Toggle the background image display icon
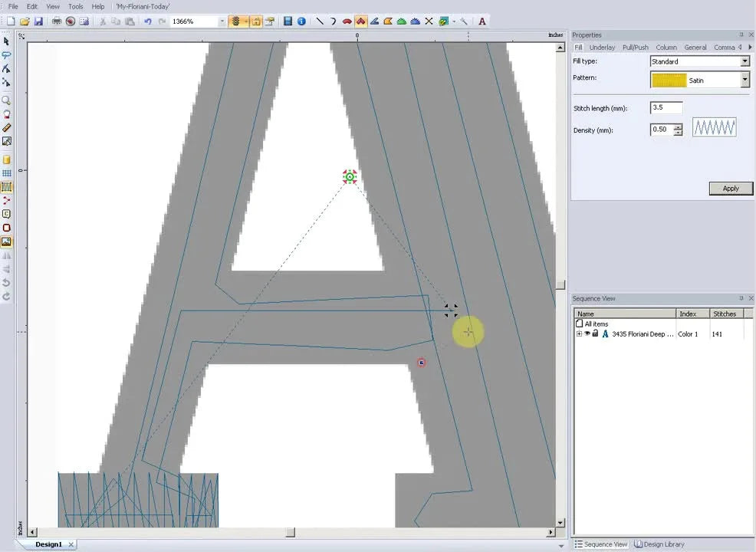Screen dimensions: 756x552 pyautogui.click(x=6, y=242)
